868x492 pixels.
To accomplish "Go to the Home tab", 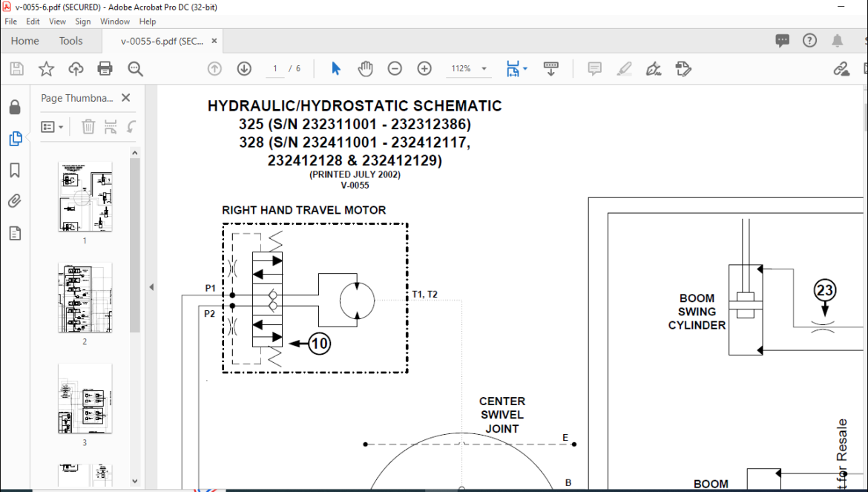I will [x=25, y=41].
